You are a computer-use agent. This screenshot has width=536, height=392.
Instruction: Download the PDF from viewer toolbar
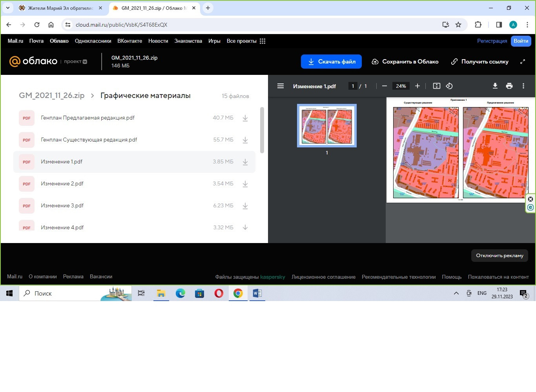[495, 86]
